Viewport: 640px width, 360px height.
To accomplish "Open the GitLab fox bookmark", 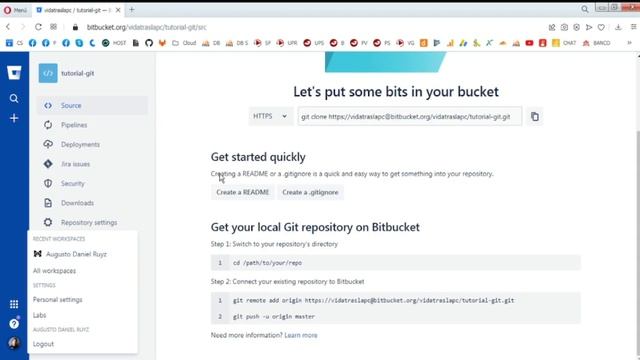I will (162, 43).
